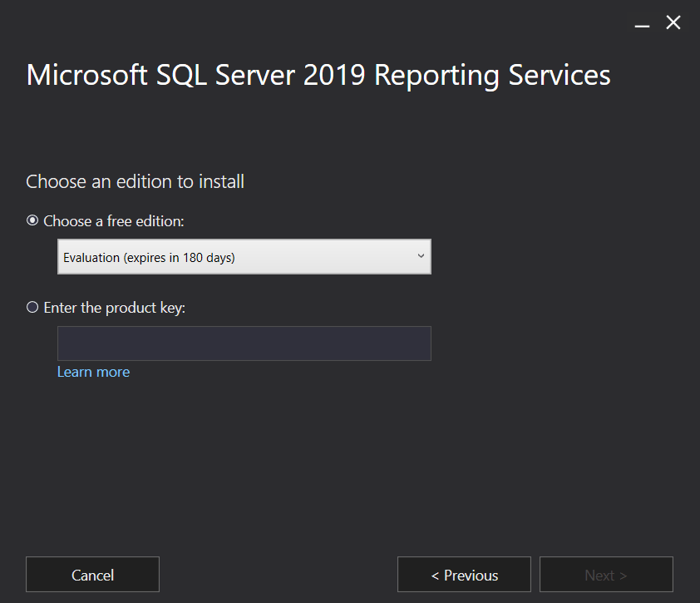Click the "Choose an edition to install" heading
700x603 pixels.
(135, 181)
